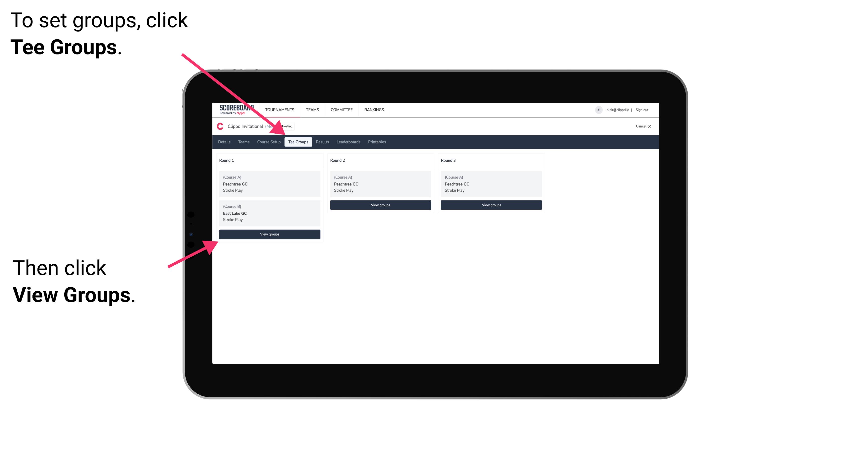Click the Rankings navigation item
The height and width of the screenshot is (467, 868).
coord(374,109)
